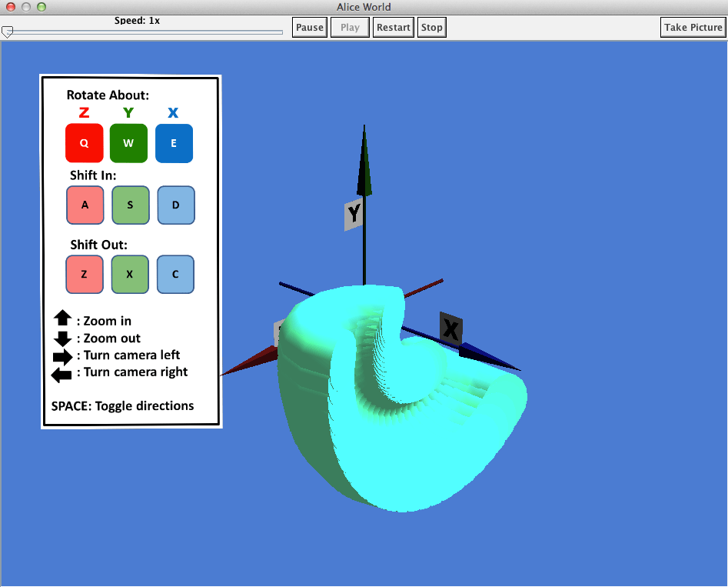Restart the world

[394, 28]
